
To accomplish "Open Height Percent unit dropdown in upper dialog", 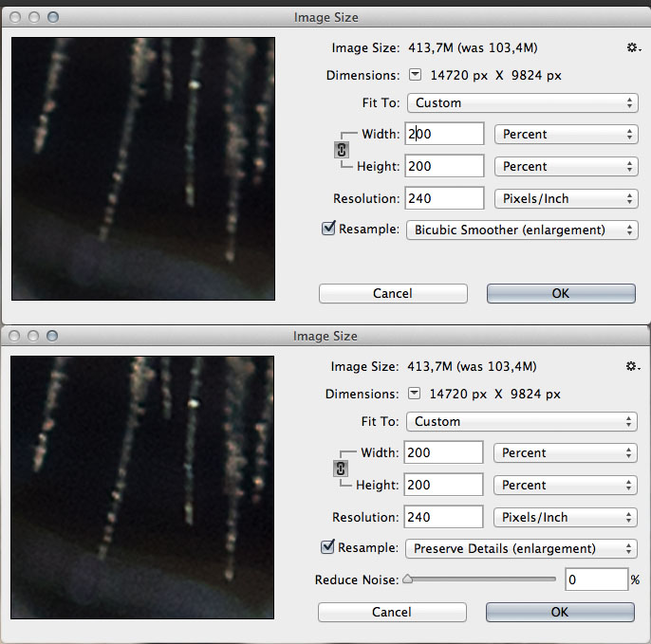I will tap(567, 166).
